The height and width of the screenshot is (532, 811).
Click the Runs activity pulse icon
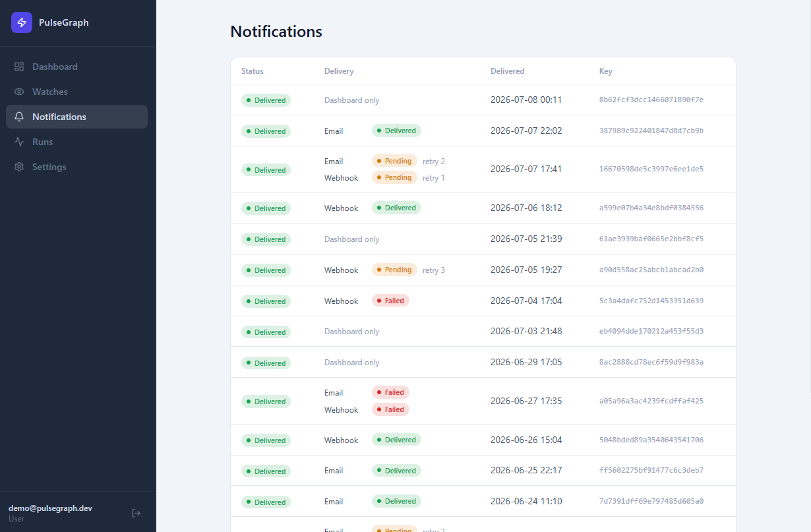click(x=19, y=142)
